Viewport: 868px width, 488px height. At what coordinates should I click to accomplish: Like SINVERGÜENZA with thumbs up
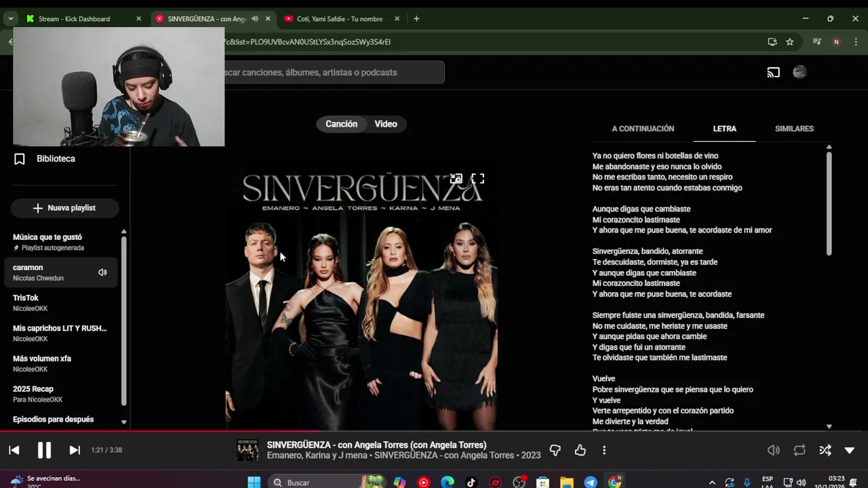(x=580, y=450)
